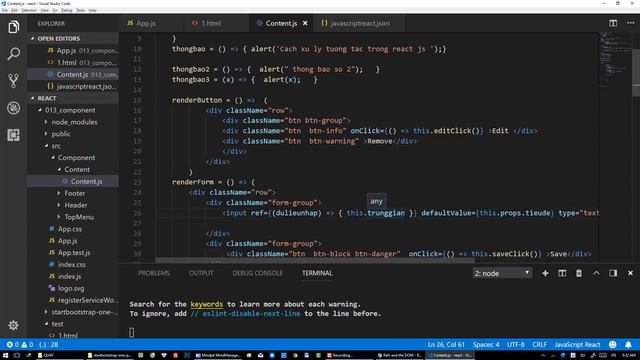
Task: Kill the terminal with trash icon
Action: (x=579, y=273)
